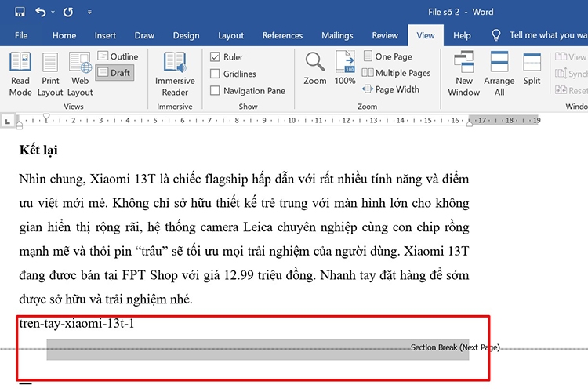This screenshot has width=588, height=392.
Task: Enable the Gridlines checkbox
Action: [215, 74]
